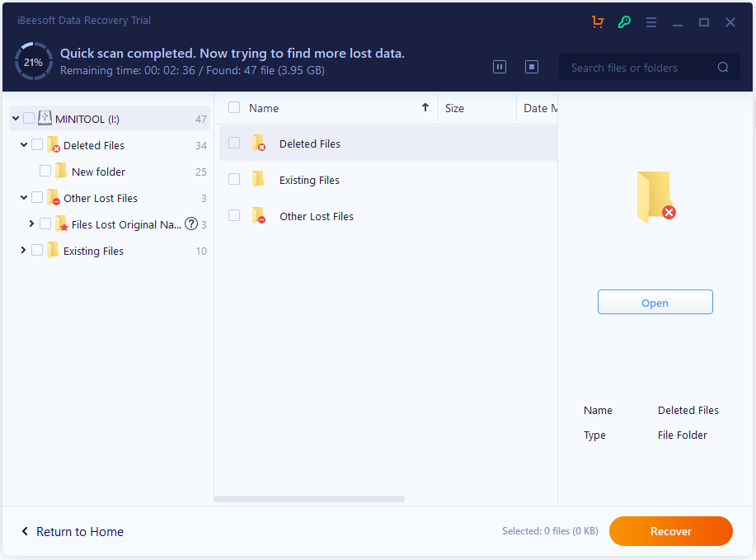Click the green key activation icon

(624, 21)
